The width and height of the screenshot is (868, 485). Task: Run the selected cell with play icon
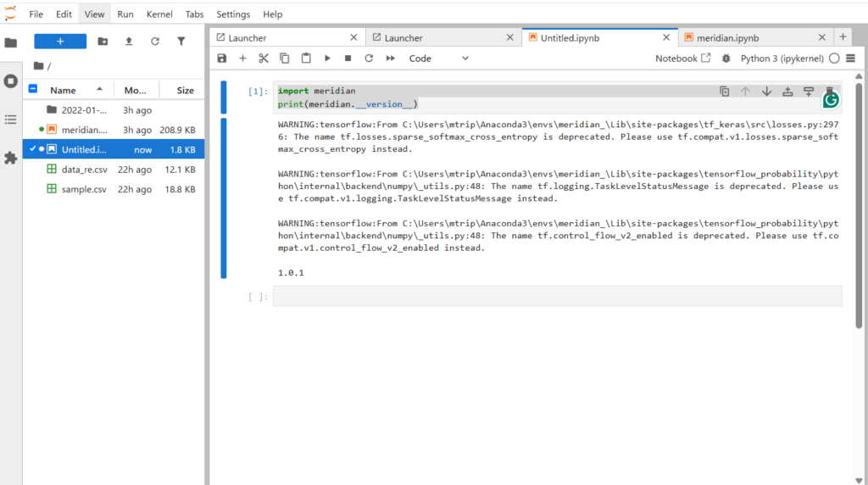[x=327, y=59]
